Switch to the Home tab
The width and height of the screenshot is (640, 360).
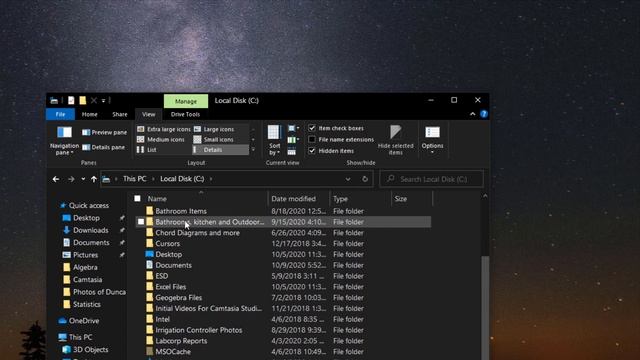pyautogui.click(x=89, y=114)
